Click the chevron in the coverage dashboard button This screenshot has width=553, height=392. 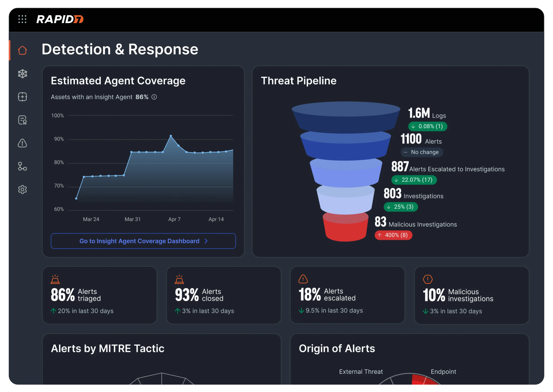coord(206,241)
